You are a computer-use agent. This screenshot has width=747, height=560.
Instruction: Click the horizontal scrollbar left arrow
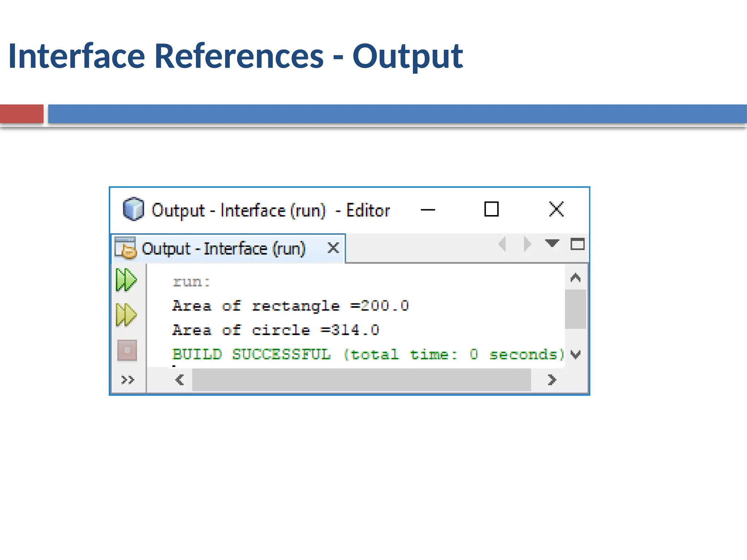click(179, 380)
